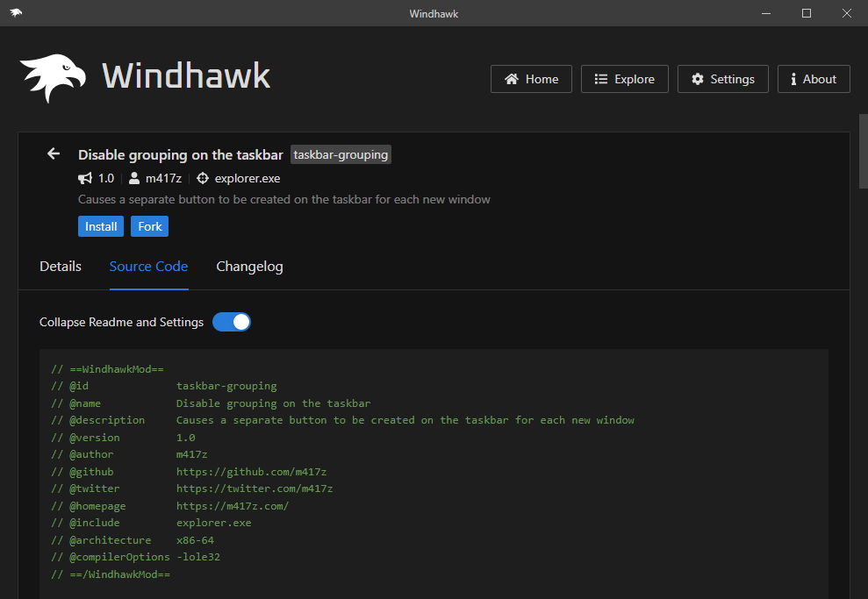The image size is (868, 599).
Task: Click the crosshair target process icon
Action: click(203, 178)
